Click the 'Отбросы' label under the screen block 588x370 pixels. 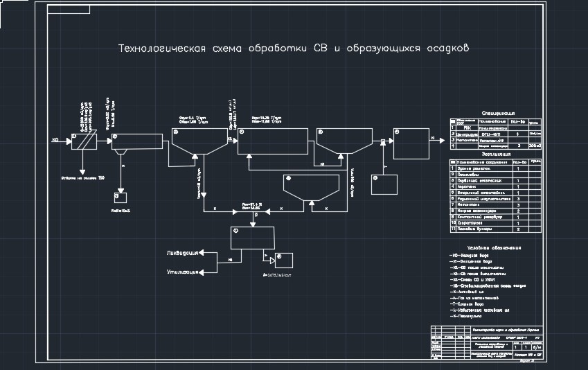[83, 178]
